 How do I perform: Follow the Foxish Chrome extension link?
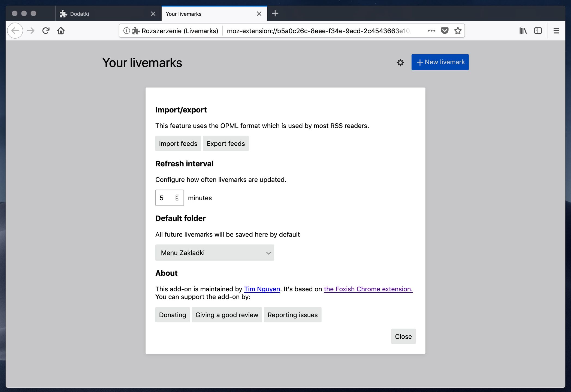click(368, 289)
